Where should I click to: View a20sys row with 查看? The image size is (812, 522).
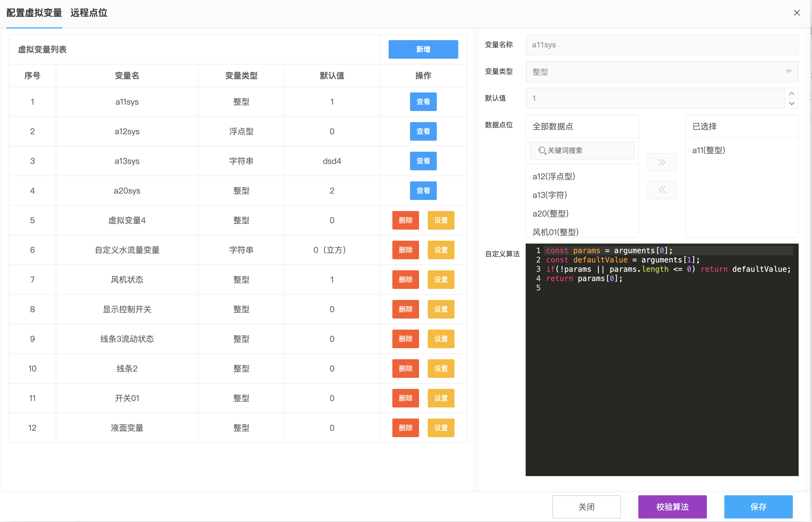pos(423,190)
